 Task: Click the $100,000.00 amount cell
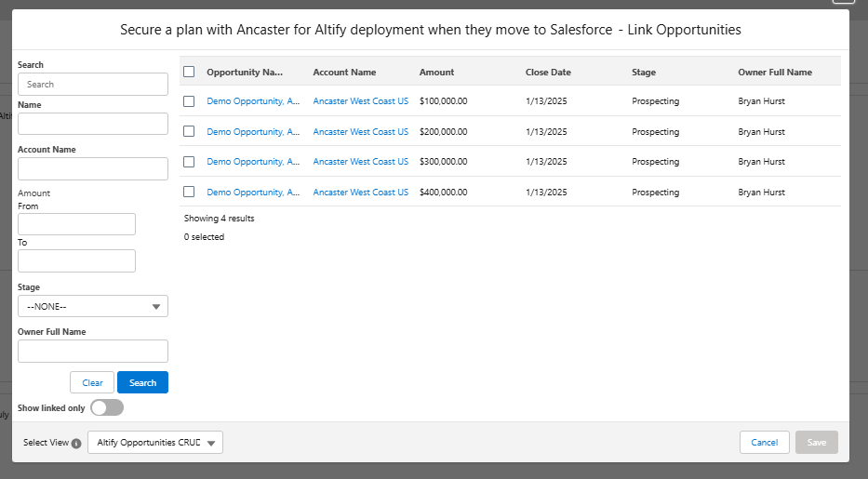444,101
